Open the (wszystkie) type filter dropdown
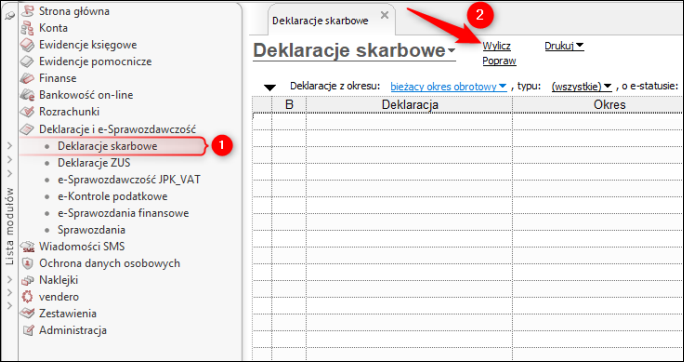Viewport: 684px width, 362px height. coord(582,86)
